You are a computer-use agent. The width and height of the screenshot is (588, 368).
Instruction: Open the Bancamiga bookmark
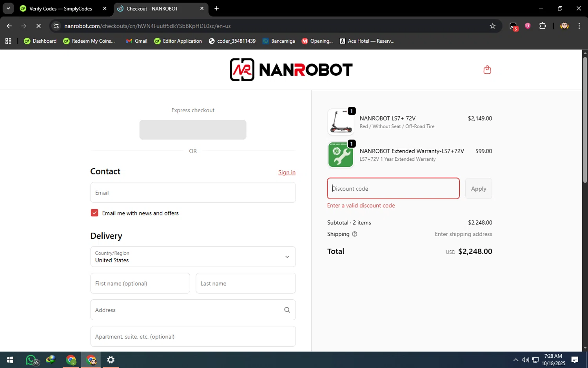tap(279, 41)
